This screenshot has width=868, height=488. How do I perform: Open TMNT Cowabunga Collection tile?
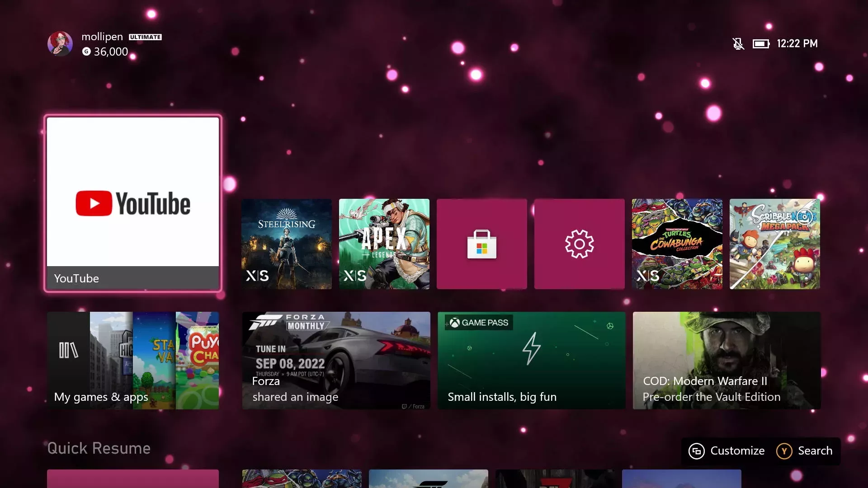(677, 244)
